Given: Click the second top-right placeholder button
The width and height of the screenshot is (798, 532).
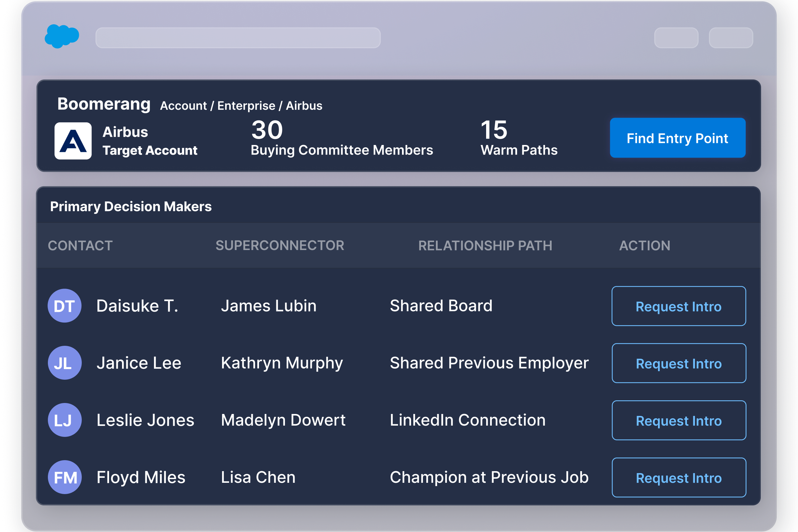Looking at the screenshot, I should pos(731,38).
